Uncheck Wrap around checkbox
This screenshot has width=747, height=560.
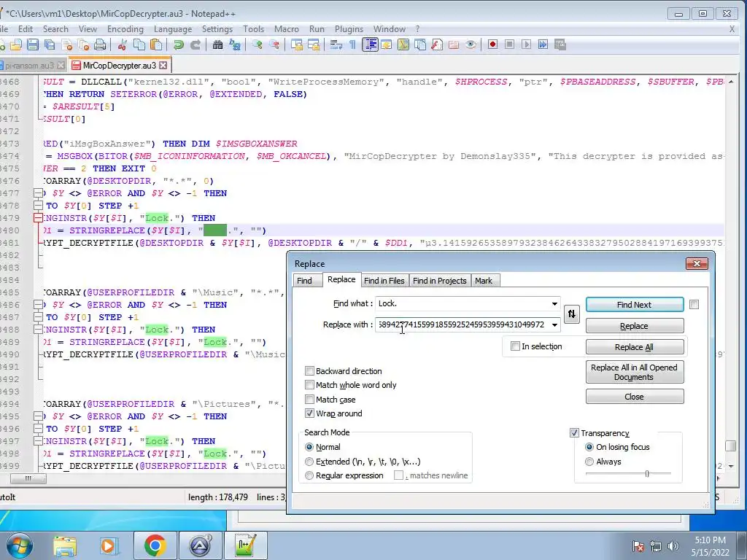click(309, 413)
